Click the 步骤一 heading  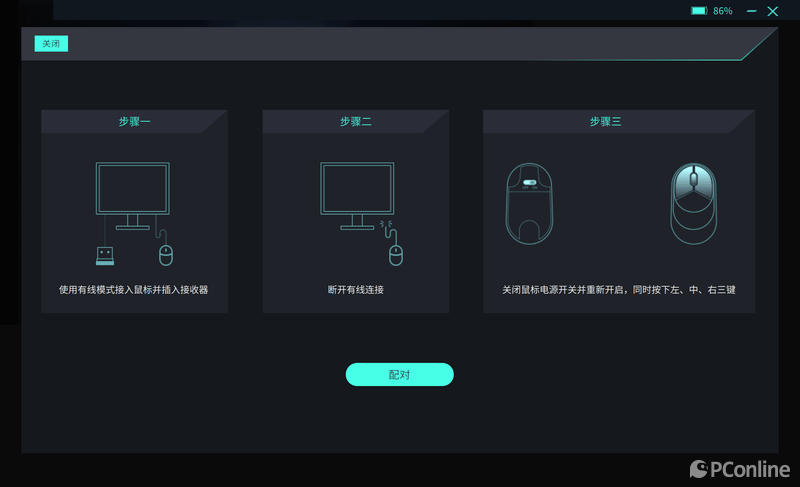[134, 121]
